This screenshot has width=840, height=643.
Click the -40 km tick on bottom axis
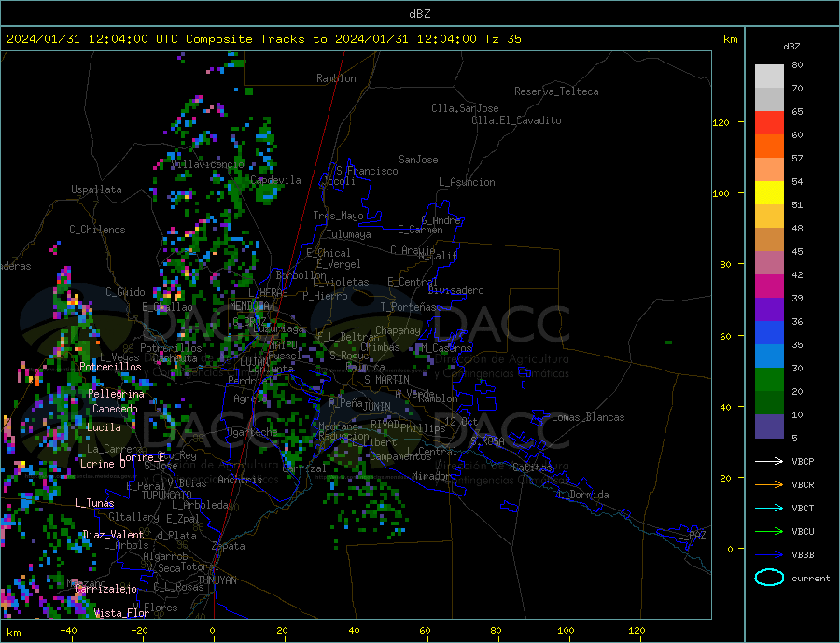(68, 631)
